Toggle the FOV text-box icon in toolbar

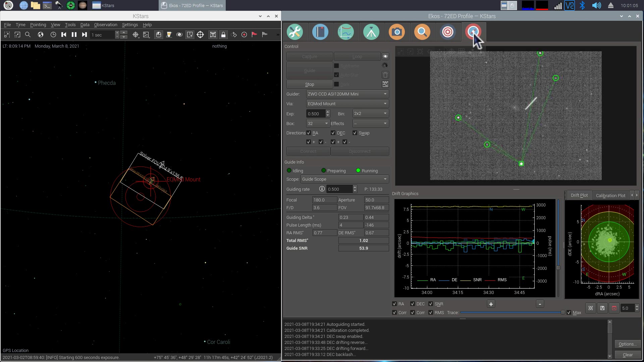point(213,35)
